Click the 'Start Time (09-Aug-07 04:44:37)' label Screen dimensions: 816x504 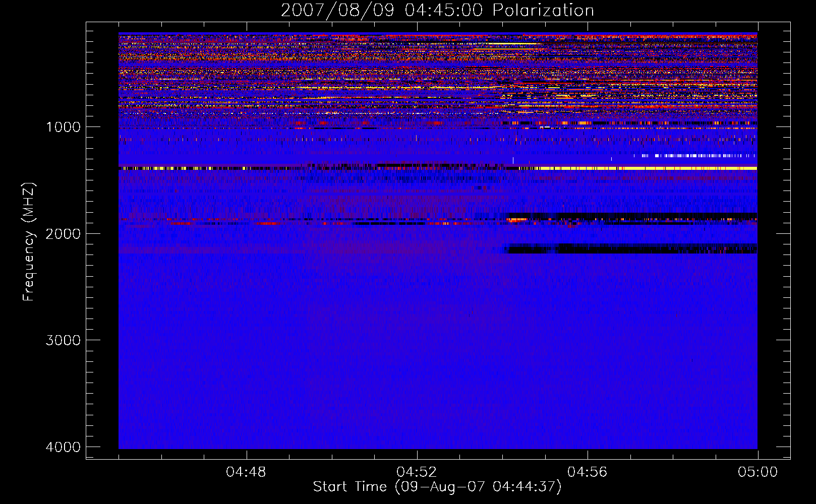[437, 487]
